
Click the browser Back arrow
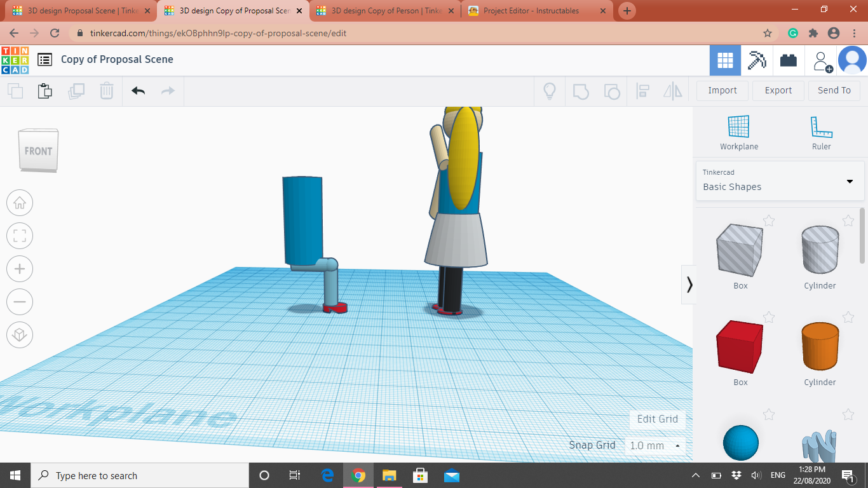14,33
